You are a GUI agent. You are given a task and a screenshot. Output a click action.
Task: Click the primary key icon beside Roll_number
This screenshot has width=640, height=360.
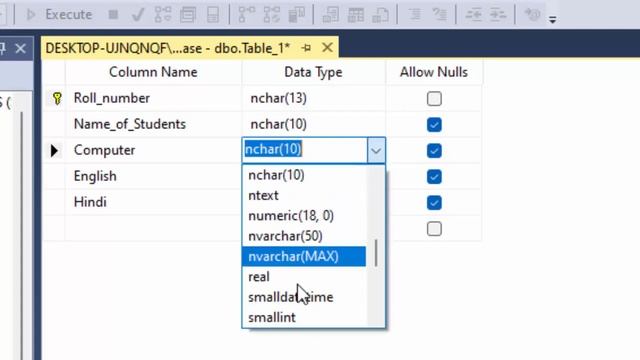(57, 98)
